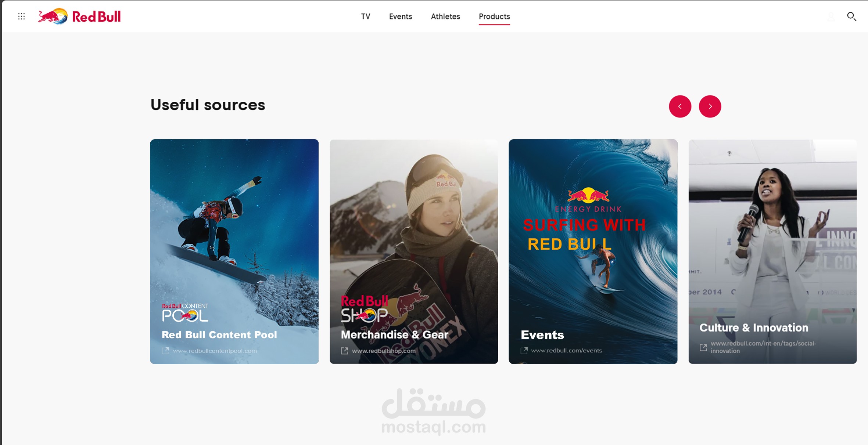Viewport: 868px width, 445px height.
Task: Follow the www.redbullcontentpool.com link
Action: (215, 351)
